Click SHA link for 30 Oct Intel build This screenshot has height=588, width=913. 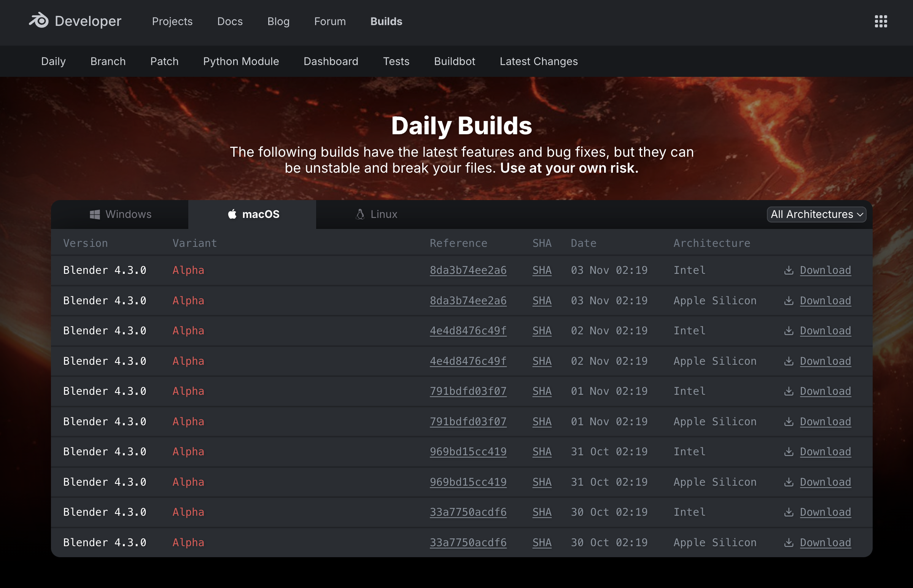542,512
